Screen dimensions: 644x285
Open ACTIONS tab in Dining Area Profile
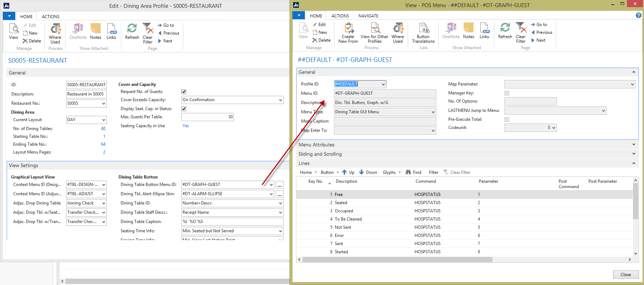(x=51, y=17)
